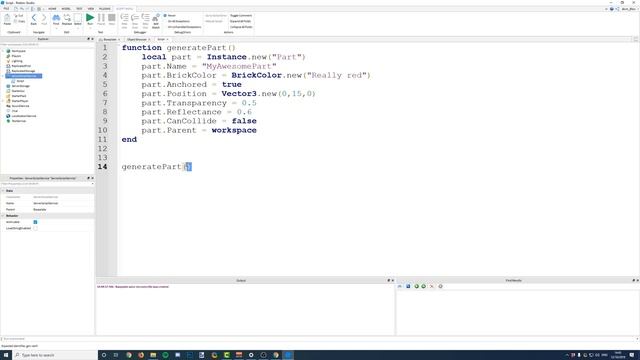Switch to the PLUGINS ribbon tab
The height and width of the screenshot is (360, 640).
tap(104, 9)
